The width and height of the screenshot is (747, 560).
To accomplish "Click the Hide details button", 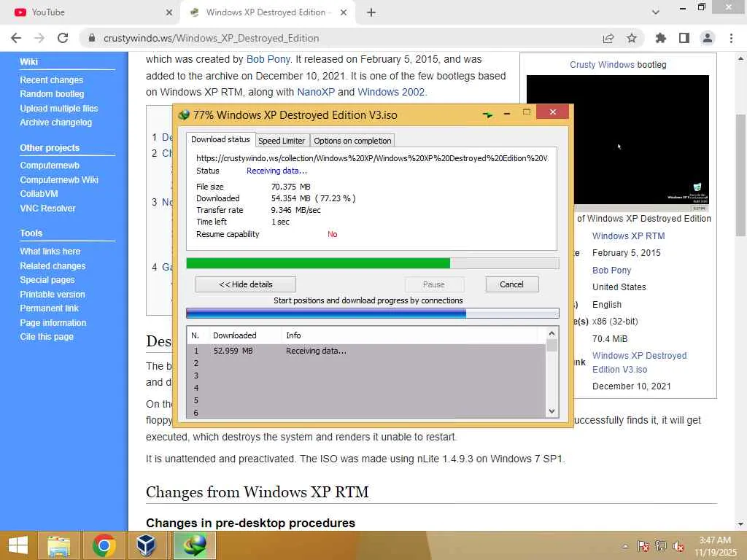I will tap(246, 284).
